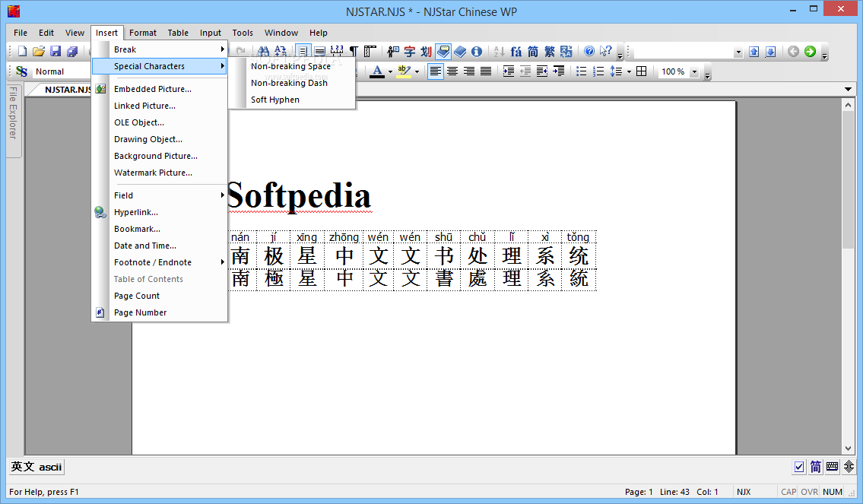Viewport: 863px width, 504px height.
Task: Select Embedded Picture... menu entry
Action: coord(160,89)
